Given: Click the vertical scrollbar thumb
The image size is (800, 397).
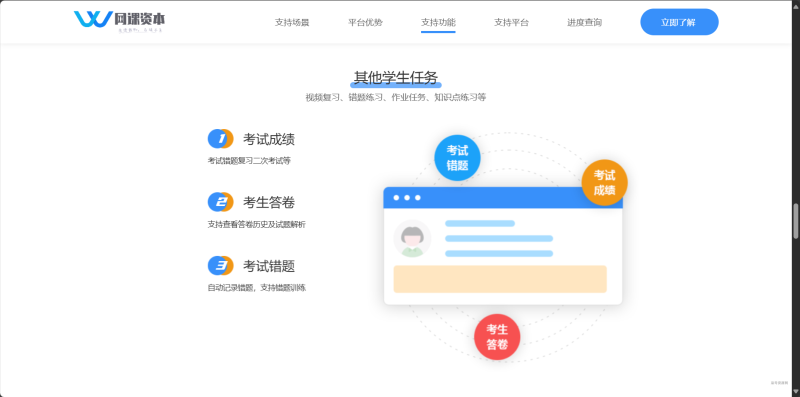Looking at the screenshot, I should point(795,221).
